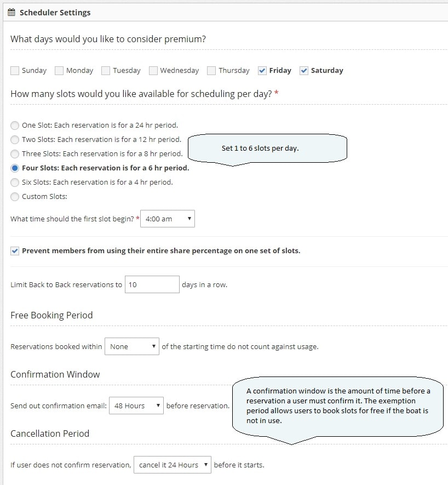Enable Monday as a premium day
This screenshot has height=485, width=448.
tap(59, 71)
